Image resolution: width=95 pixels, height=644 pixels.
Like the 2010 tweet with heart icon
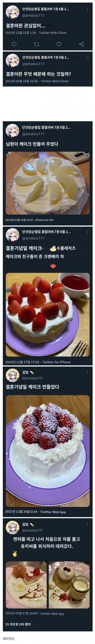(59, 44)
